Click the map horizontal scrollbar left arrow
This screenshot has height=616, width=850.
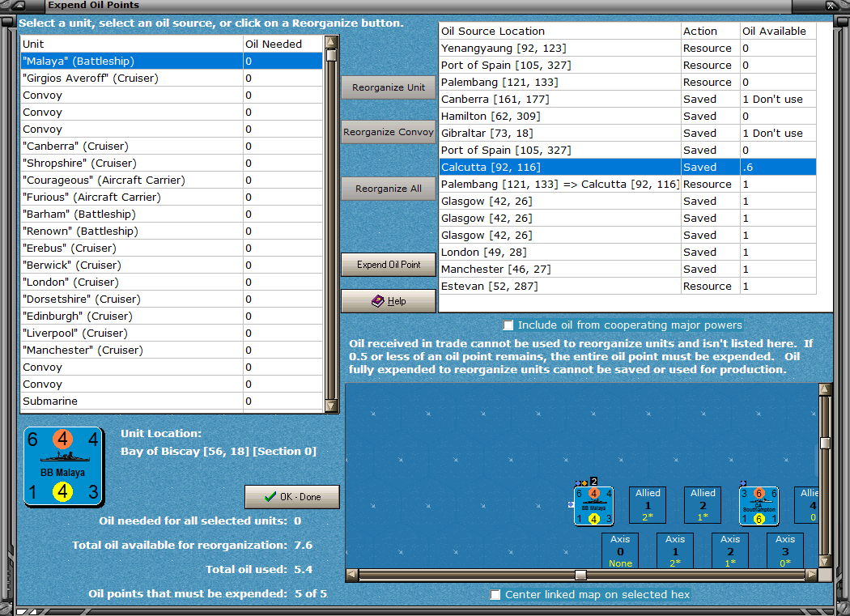click(x=352, y=574)
